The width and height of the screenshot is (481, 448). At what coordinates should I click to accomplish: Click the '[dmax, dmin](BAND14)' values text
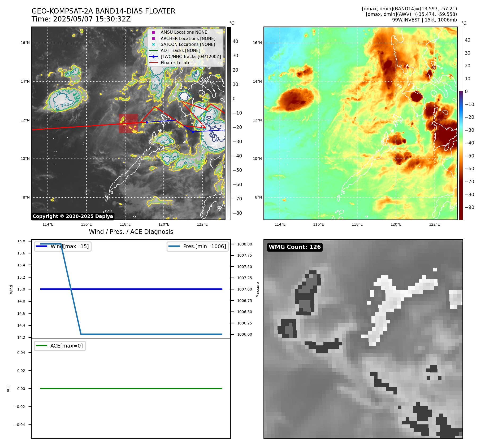409,9
